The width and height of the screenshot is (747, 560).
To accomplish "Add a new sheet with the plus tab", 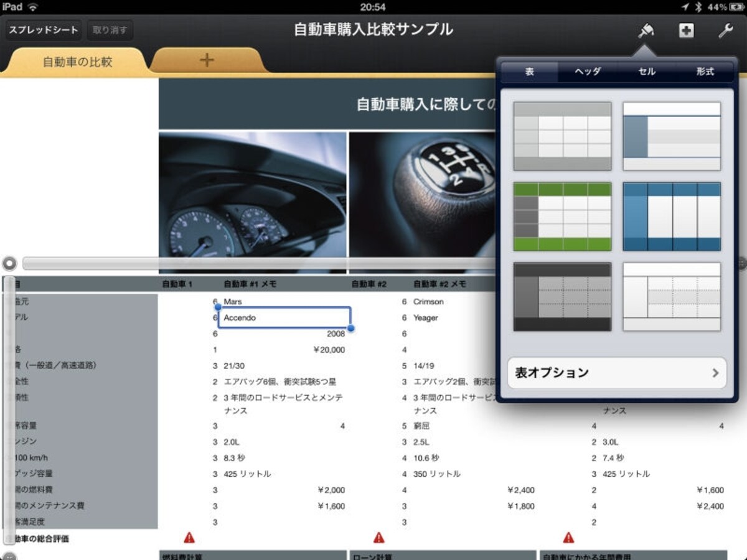I will [x=207, y=60].
